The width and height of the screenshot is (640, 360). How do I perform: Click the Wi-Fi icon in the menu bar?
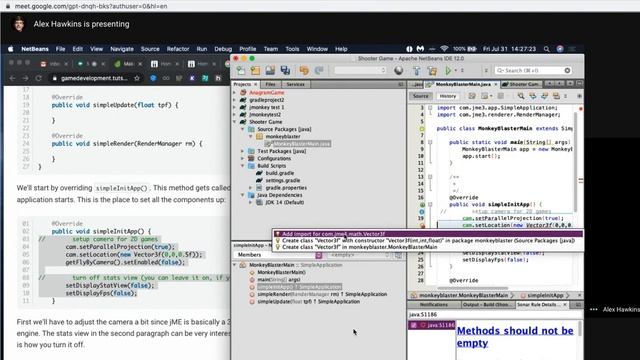point(444,49)
